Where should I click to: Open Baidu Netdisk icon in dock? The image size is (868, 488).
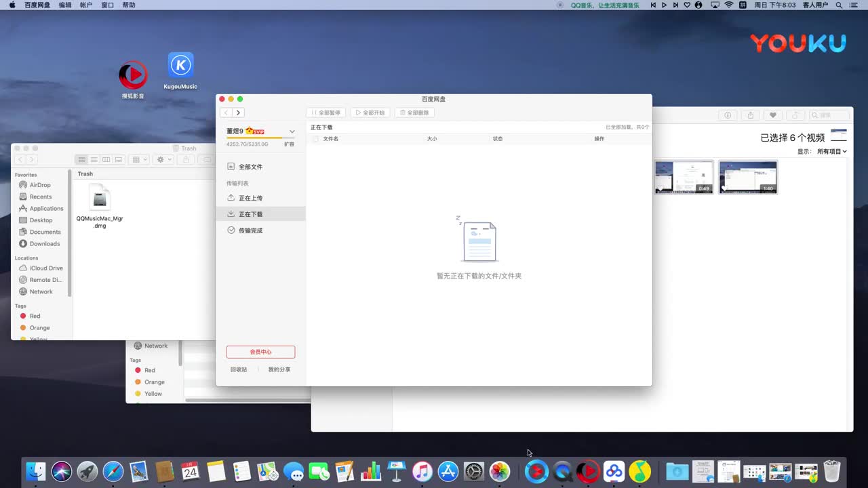click(x=614, y=471)
